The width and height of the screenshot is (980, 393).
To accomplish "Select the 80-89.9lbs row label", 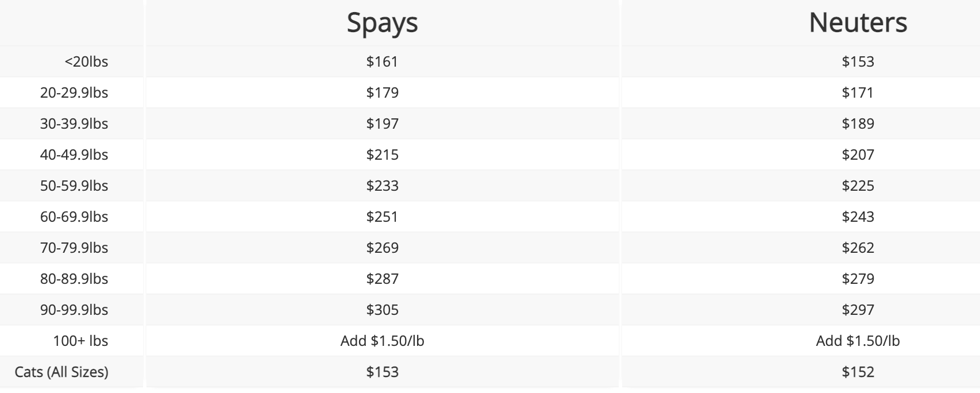I will [74, 279].
